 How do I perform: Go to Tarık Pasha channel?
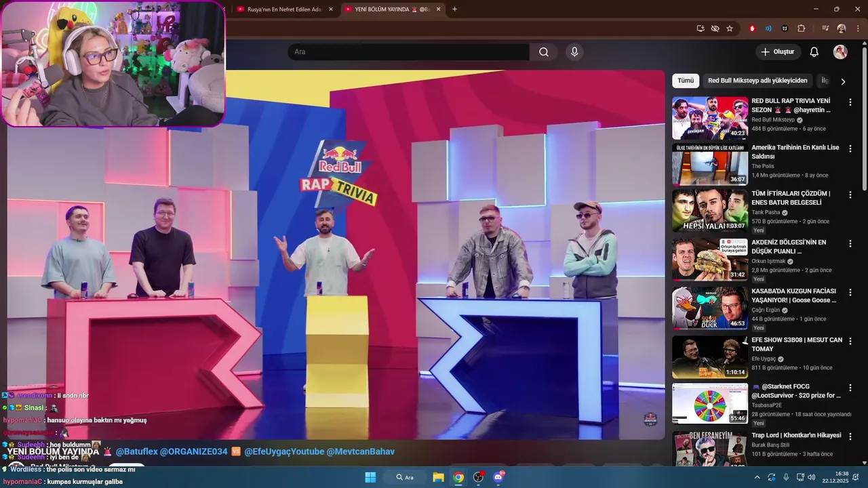click(766, 212)
